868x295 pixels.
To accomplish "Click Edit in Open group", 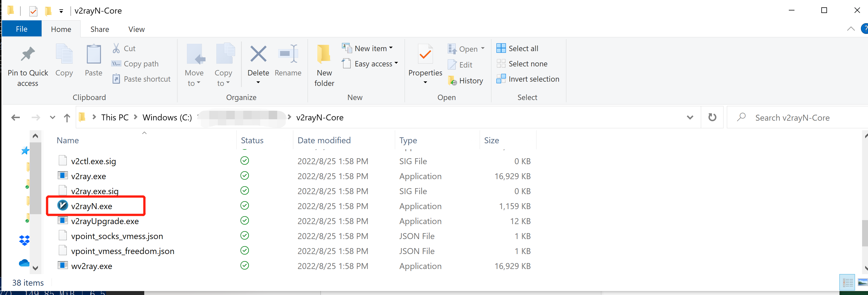I will (x=460, y=64).
